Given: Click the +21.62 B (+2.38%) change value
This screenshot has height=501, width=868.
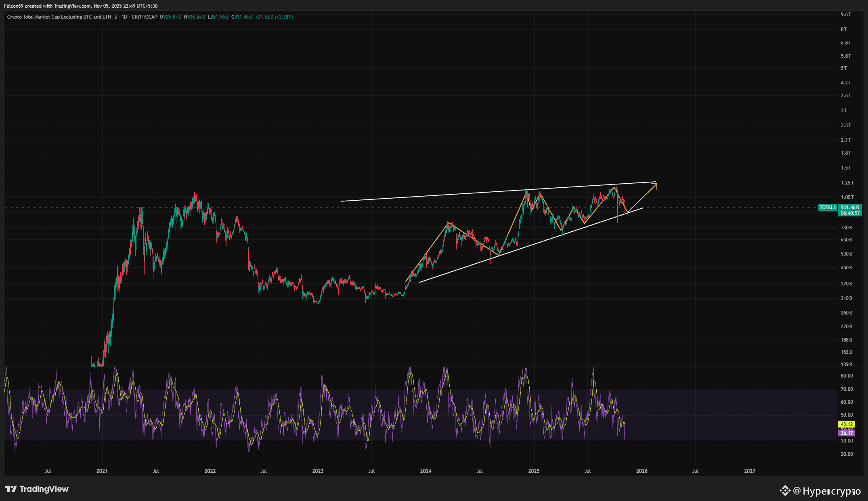Looking at the screenshot, I should coord(274,17).
